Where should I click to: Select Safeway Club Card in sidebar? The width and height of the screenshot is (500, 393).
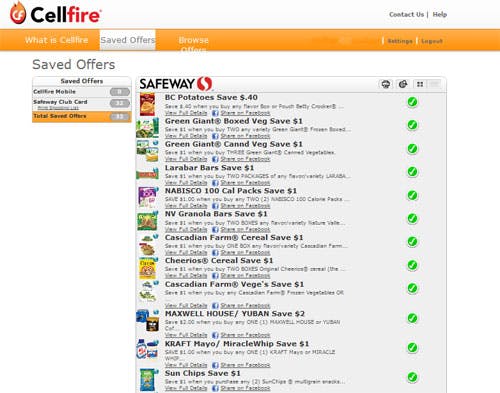[60, 102]
